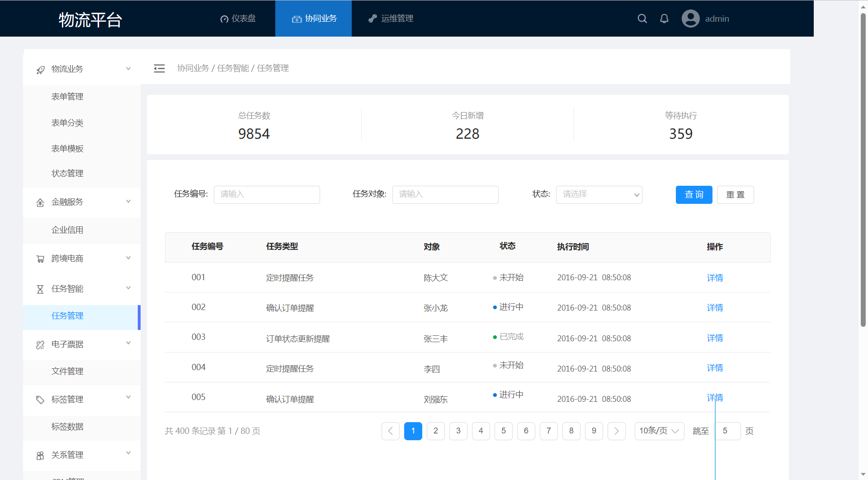This screenshot has width=868, height=480.
Task: Click the dashboard gauge icon
Action: click(x=224, y=19)
